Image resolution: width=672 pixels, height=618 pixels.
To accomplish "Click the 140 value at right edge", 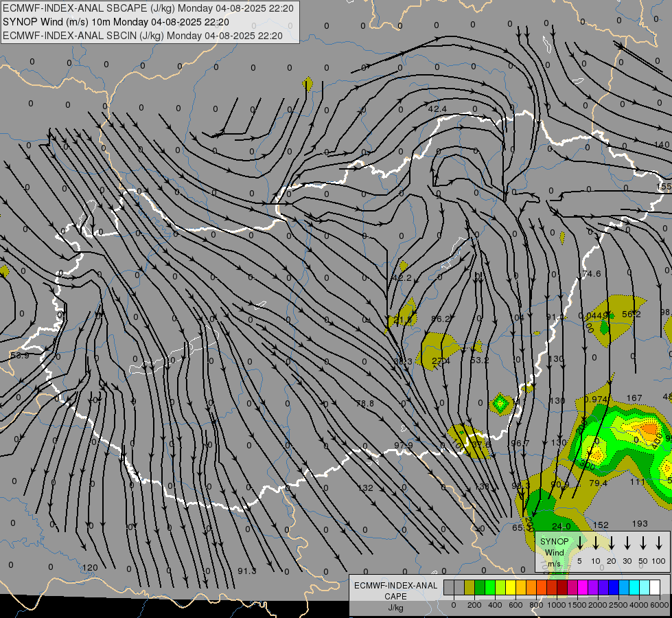I will tap(662, 144).
